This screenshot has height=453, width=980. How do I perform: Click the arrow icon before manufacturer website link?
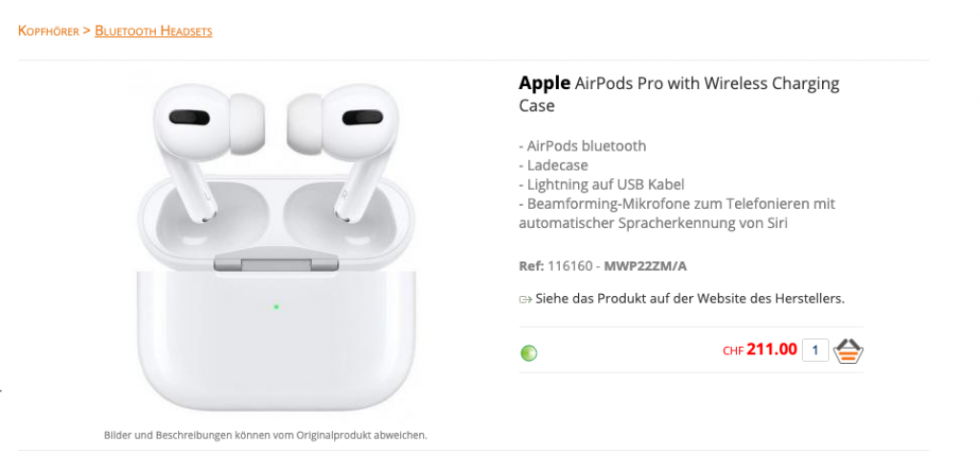click(525, 299)
